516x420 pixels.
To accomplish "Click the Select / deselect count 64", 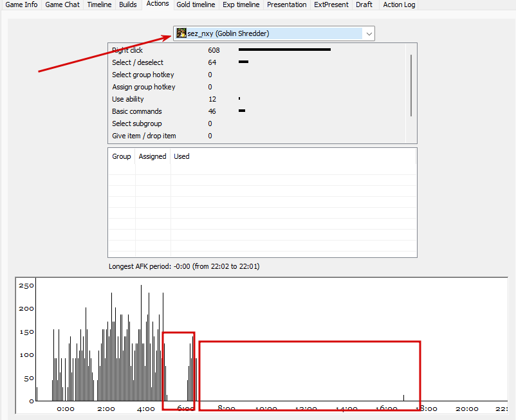I will pos(212,62).
